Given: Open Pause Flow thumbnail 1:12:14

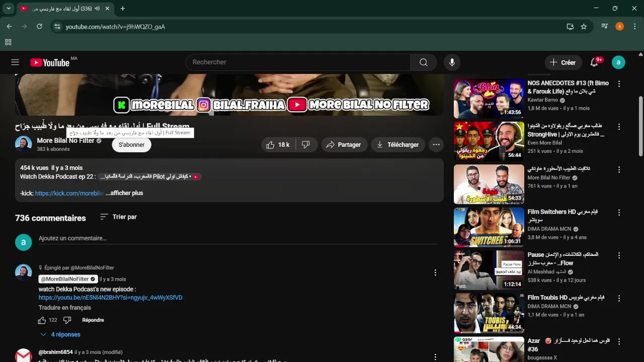Looking at the screenshot, I should coord(489,270).
